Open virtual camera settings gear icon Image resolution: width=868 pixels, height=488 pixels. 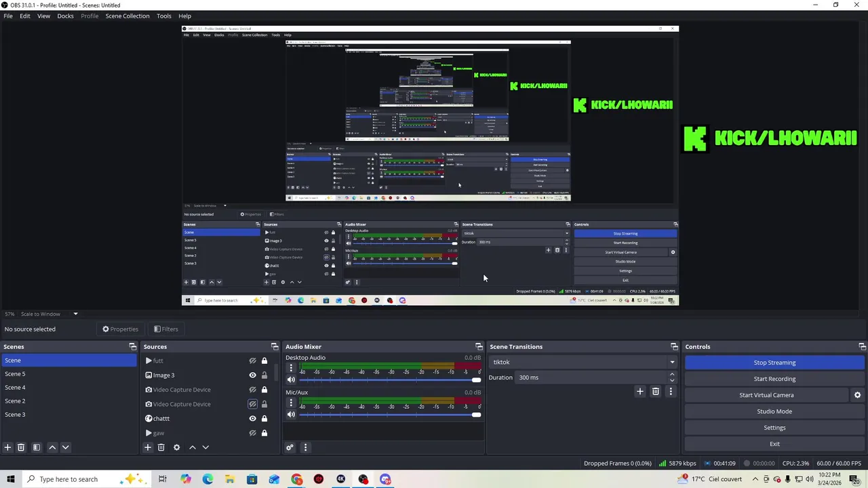click(x=857, y=395)
